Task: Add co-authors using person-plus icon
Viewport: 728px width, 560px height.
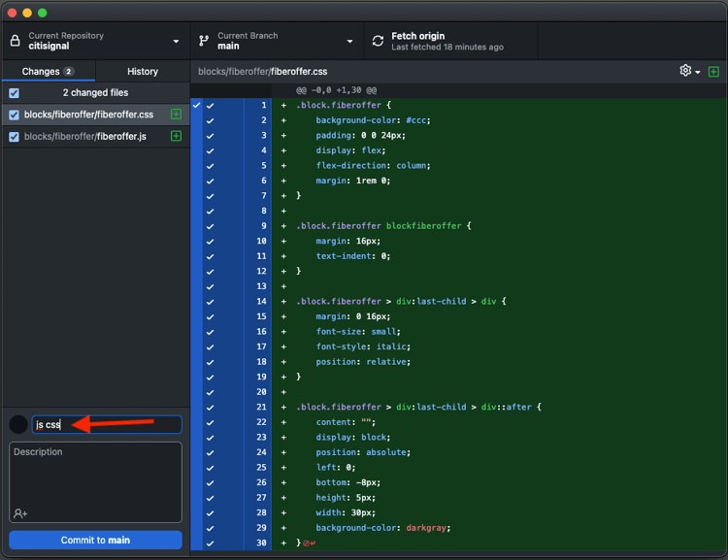Action: [20, 513]
